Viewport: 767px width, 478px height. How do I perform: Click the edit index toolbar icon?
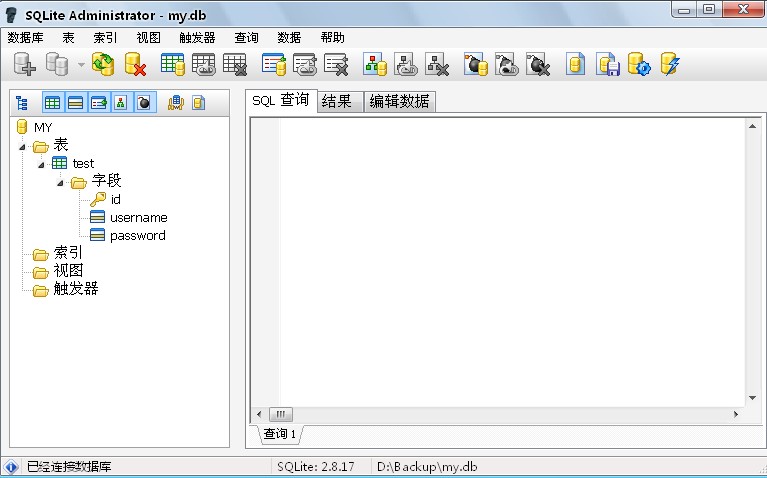point(305,64)
